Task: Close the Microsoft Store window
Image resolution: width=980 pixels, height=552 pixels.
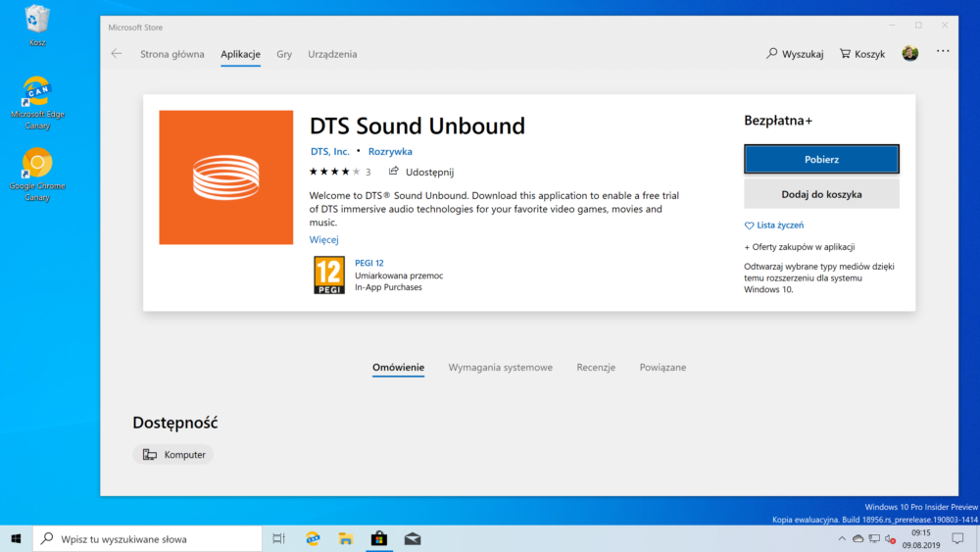Action: pos(945,25)
